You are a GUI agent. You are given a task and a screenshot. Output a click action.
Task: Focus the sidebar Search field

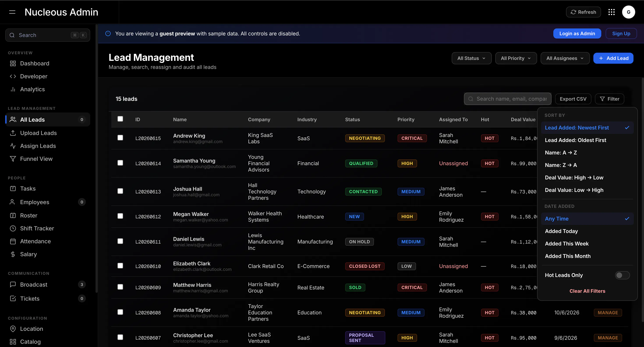[x=48, y=35]
